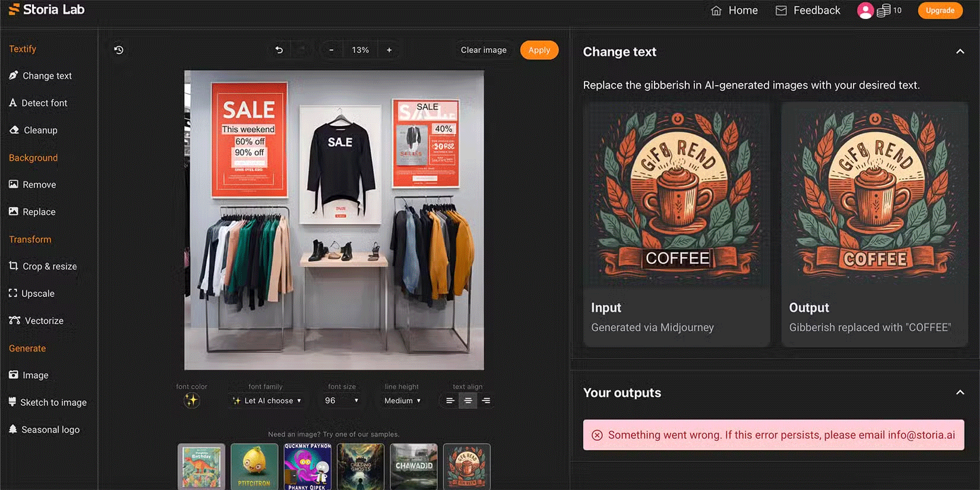Set text alignment to left

click(450, 401)
